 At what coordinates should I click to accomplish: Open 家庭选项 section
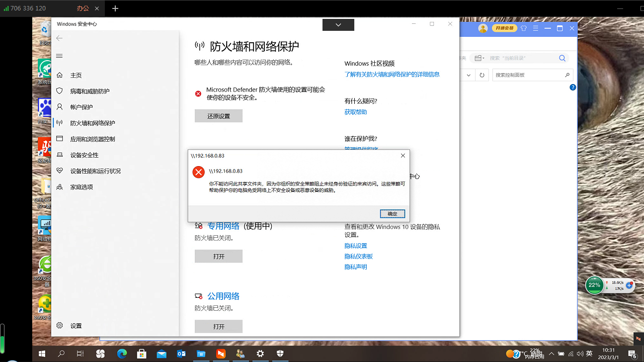point(81,186)
